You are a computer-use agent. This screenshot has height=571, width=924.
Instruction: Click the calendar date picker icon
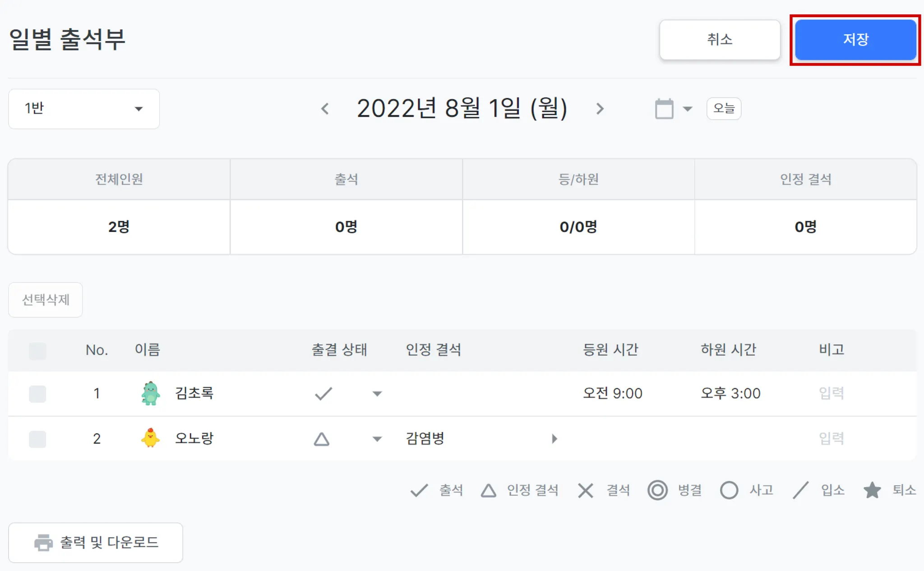click(664, 109)
